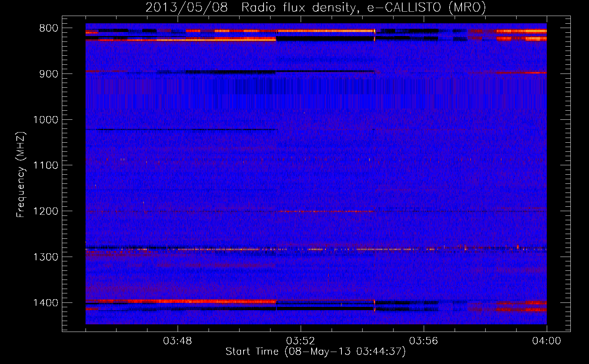Click the 800 frequency tick label
The width and height of the screenshot is (589, 364).
click(x=49, y=28)
